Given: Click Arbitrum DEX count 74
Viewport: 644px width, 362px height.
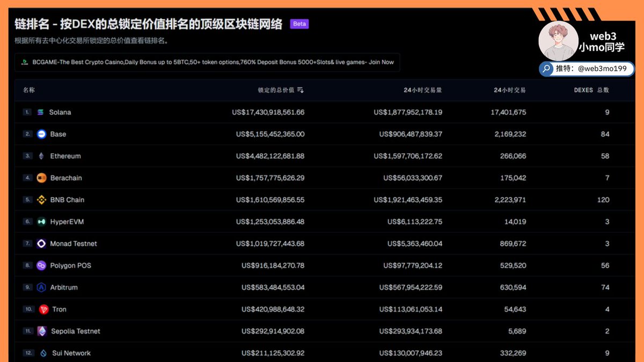Looking at the screenshot, I should click(605, 287).
